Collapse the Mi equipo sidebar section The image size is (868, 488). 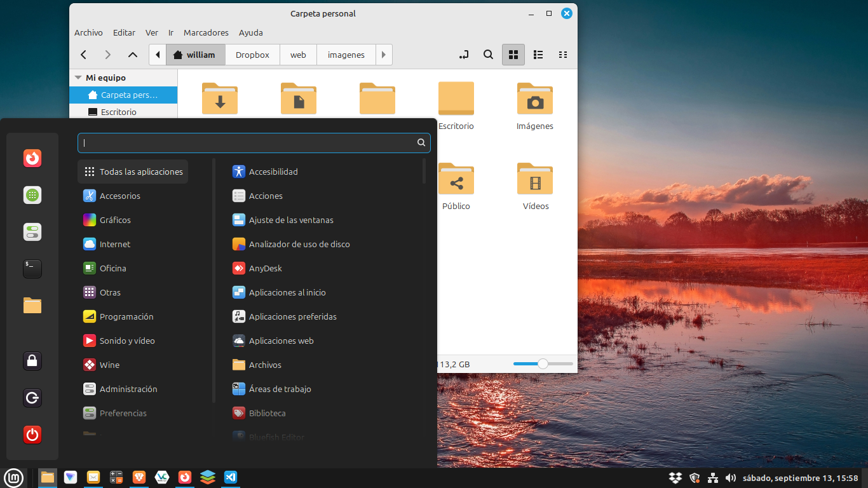78,78
